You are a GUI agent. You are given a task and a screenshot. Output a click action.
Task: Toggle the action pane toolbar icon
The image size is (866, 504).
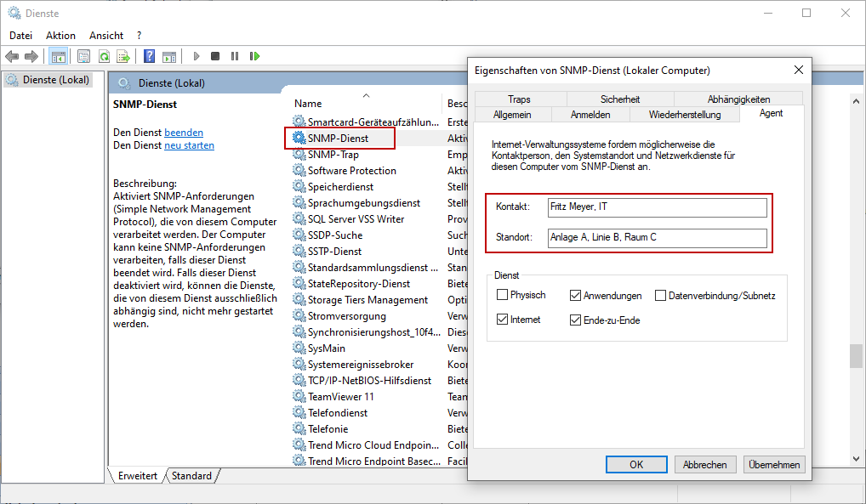(169, 56)
